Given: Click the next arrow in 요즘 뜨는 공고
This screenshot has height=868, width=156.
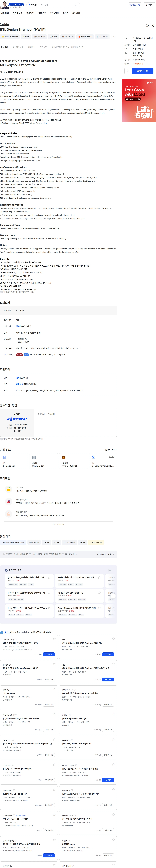Looking at the screenshot, I should (113, 596).
